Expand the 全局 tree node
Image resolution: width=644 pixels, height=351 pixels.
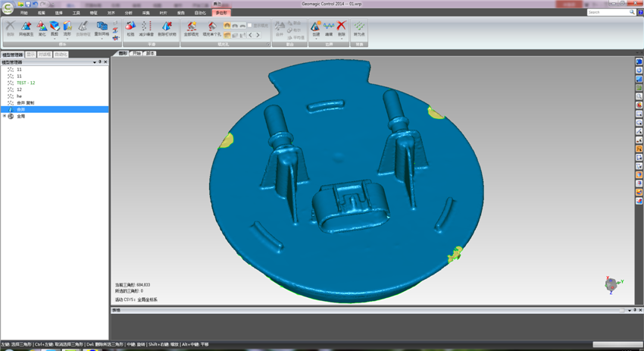click(5, 116)
